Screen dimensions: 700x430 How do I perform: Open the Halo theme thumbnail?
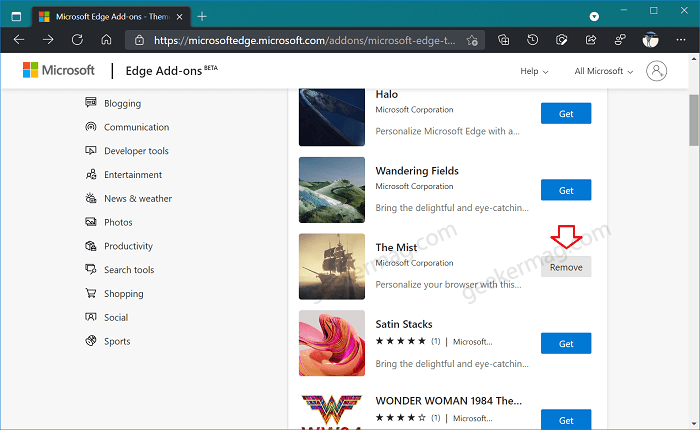click(x=332, y=117)
